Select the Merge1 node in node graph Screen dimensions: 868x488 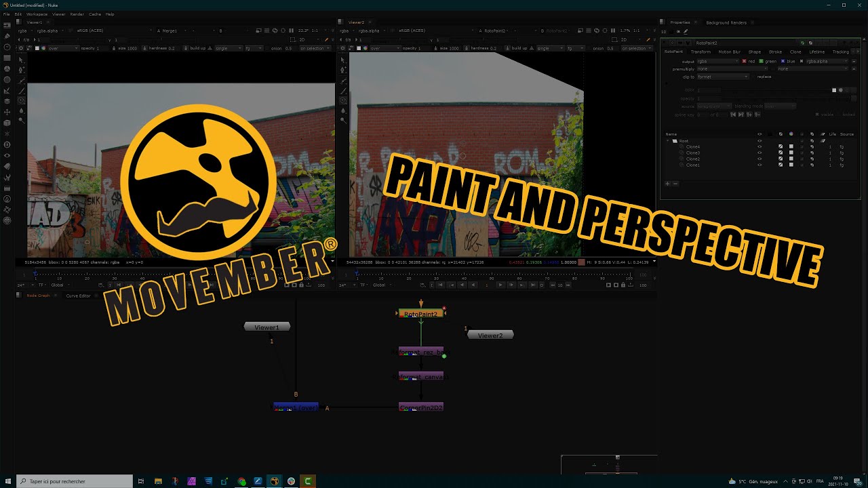pos(296,407)
